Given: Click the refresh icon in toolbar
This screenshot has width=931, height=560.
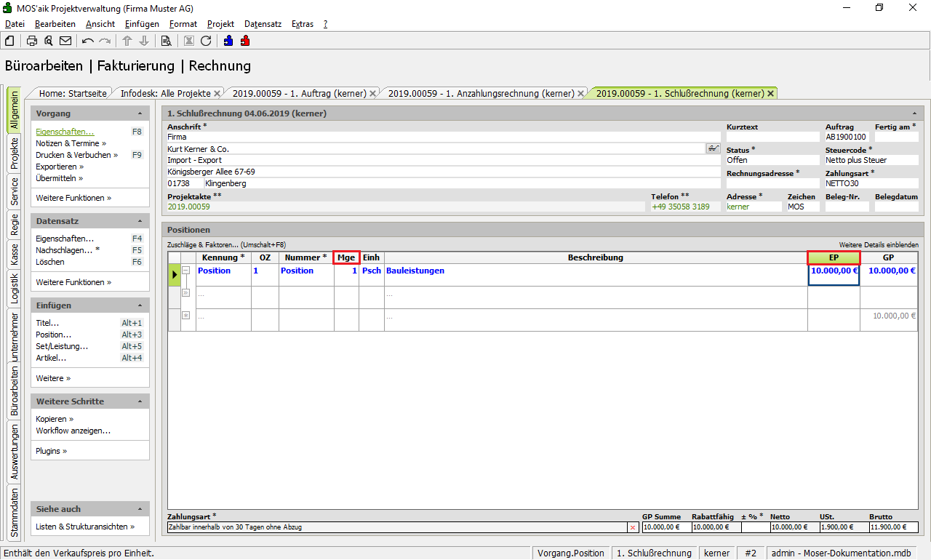Looking at the screenshot, I should click(x=206, y=41).
